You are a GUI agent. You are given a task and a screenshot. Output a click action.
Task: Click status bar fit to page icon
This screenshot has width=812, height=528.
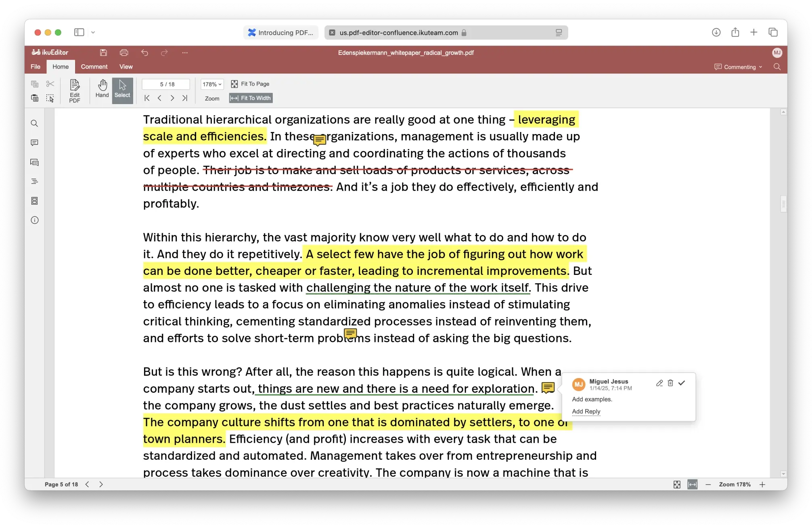[677, 484]
